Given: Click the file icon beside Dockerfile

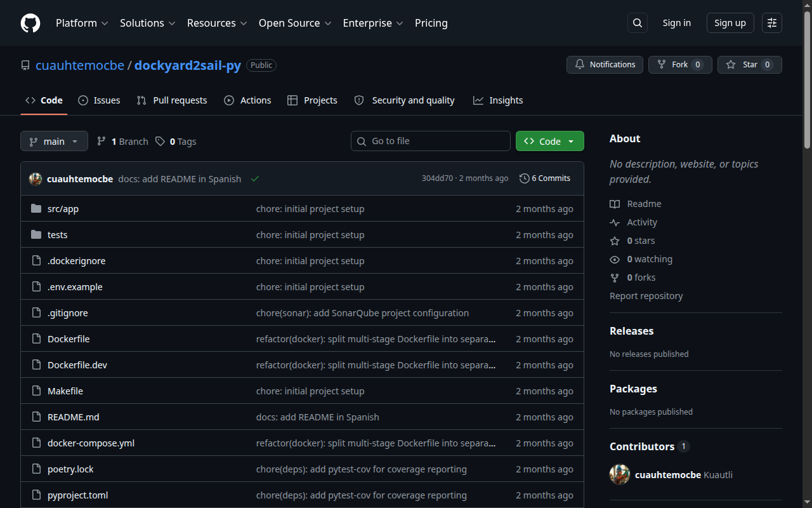Looking at the screenshot, I should [x=36, y=339].
